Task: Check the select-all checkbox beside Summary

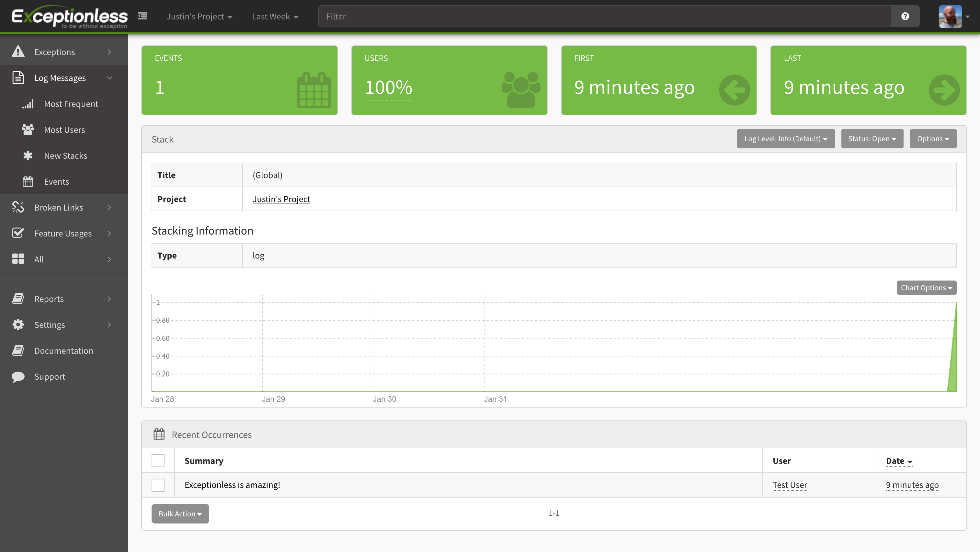Action: tap(158, 461)
